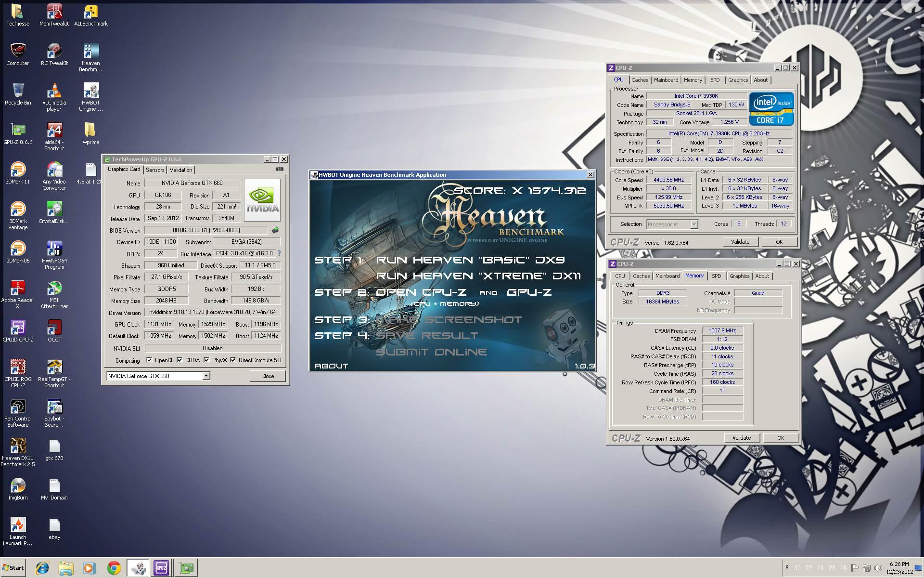Click RUN HEAVEN "XTREME" DX11 step
The width and height of the screenshot is (924, 578).
click(478, 276)
